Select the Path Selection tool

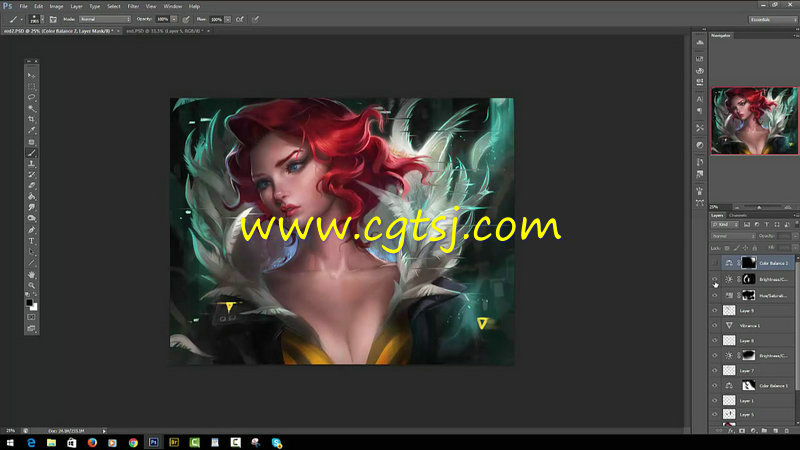coord(32,252)
